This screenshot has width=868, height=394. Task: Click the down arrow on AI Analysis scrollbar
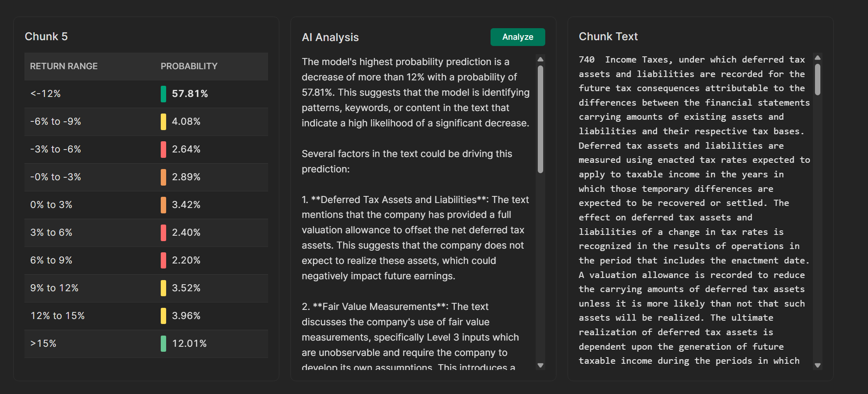click(540, 366)
